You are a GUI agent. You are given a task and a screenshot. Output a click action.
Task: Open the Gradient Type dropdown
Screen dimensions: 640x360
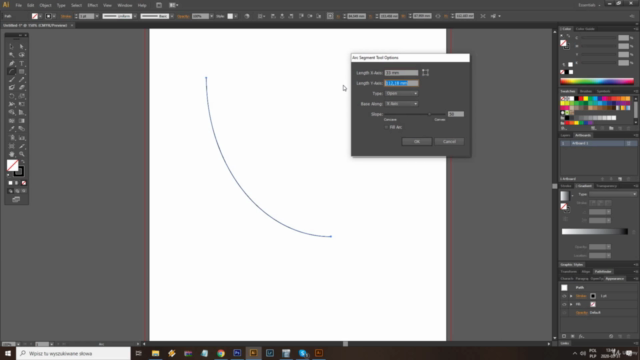[x=613, y=194]
